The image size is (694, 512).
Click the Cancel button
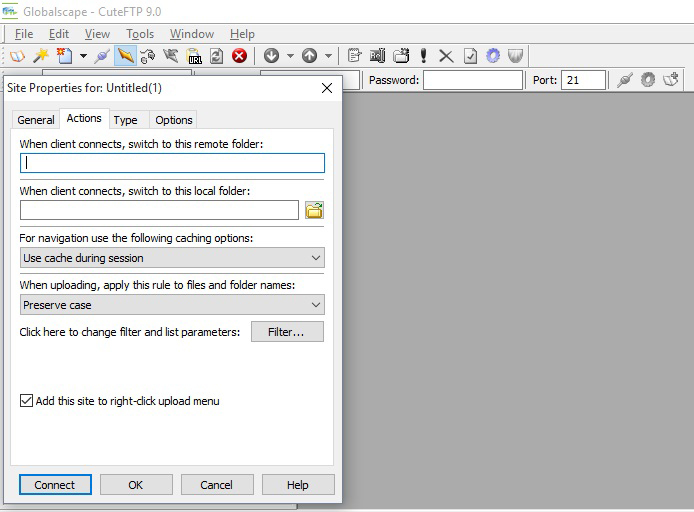pos(217,485)
